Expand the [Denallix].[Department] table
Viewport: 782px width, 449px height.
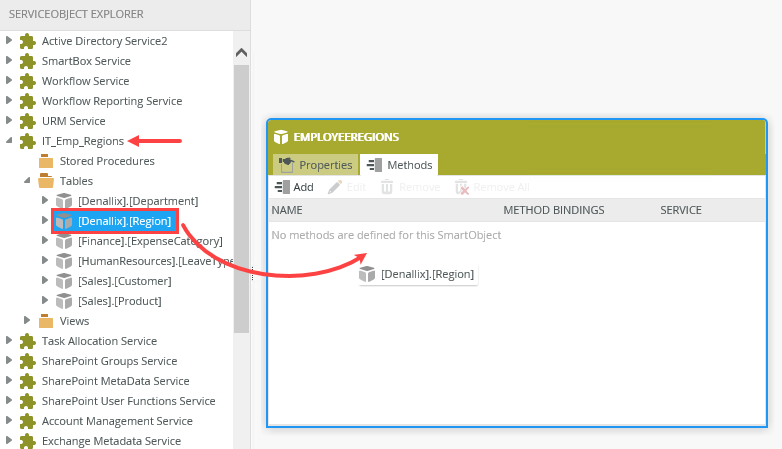[45, 201]
